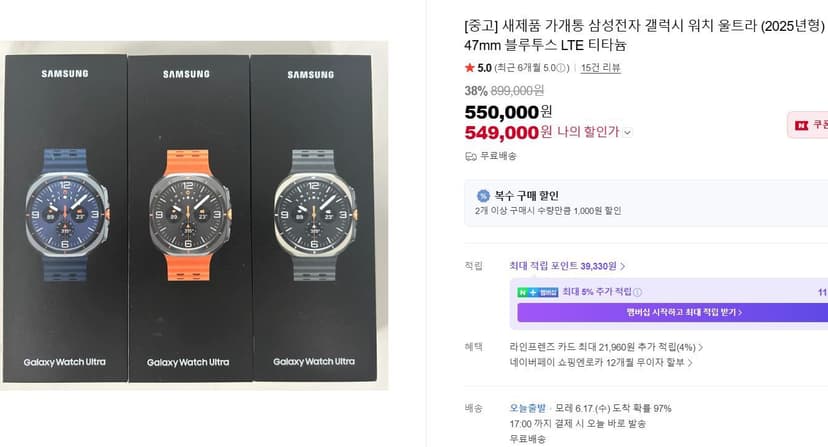The image size is (828, 447).
Task: Expand 최대 적립 포인트 39,330원 chevron
Action: pyautogui.click(x=623, y=266)
